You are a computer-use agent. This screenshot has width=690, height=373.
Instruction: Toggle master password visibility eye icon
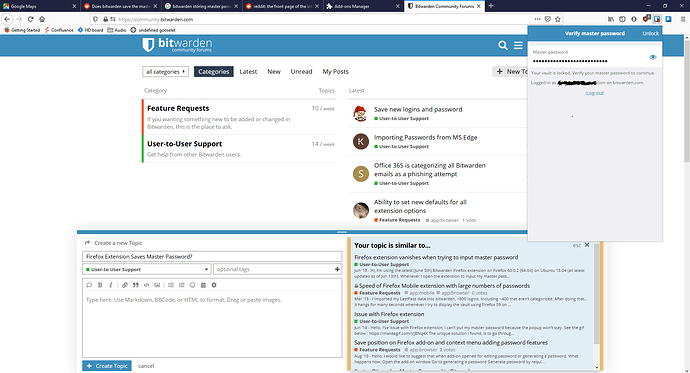click(653, 57)
